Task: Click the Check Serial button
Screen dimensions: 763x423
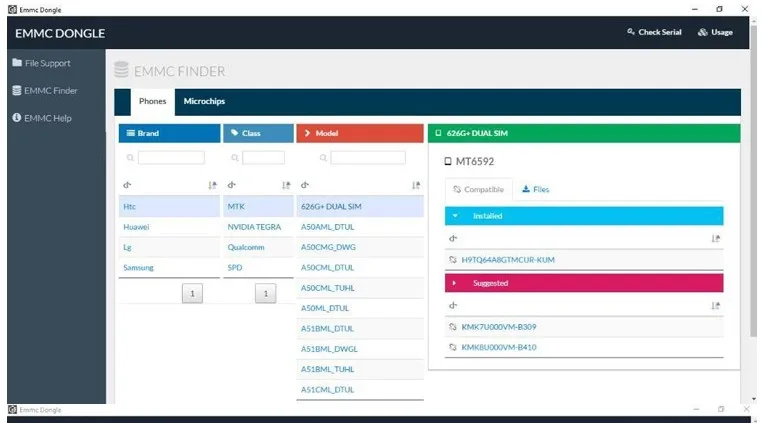Action: [x=654, y=32]
